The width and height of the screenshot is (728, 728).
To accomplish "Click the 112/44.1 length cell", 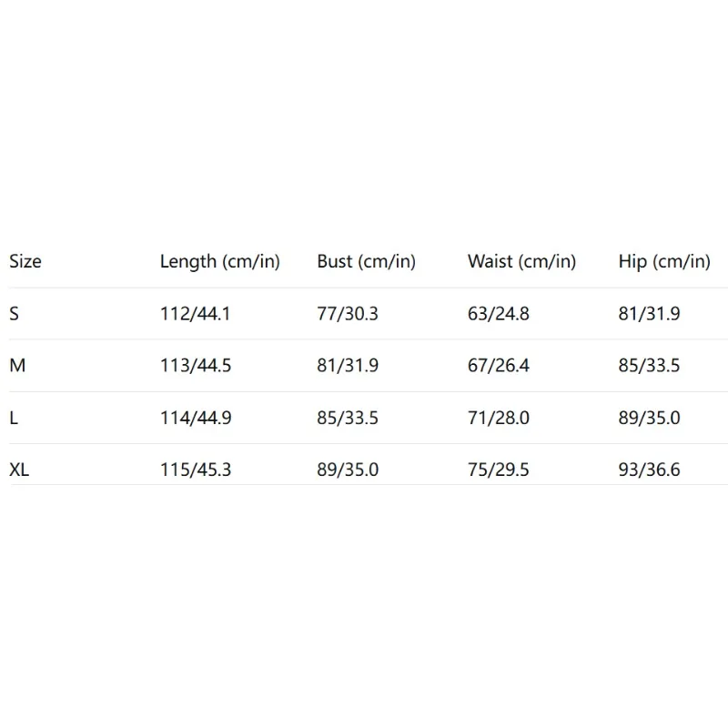I will [195, 315].
